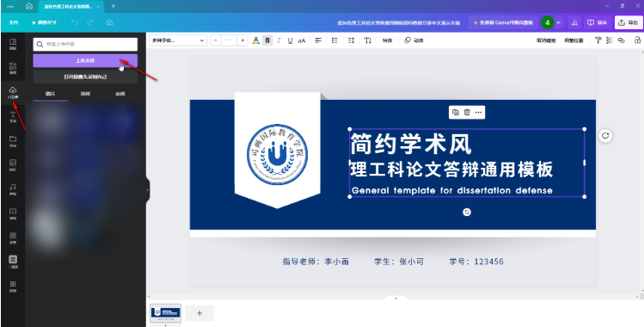Toggle underline formatting
Screen dimensions: 644x327
click(291, 40)
